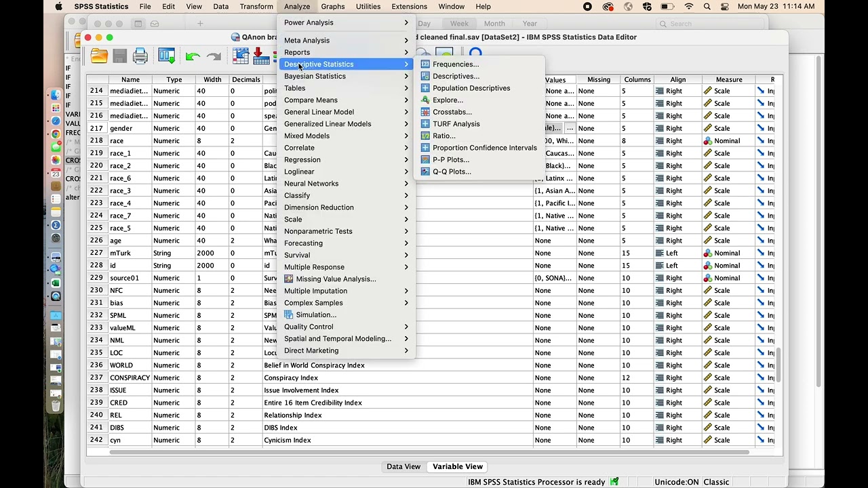Switch to the Week tab in the background window
This screenshot has width=868, height=488.
[459, 23]
